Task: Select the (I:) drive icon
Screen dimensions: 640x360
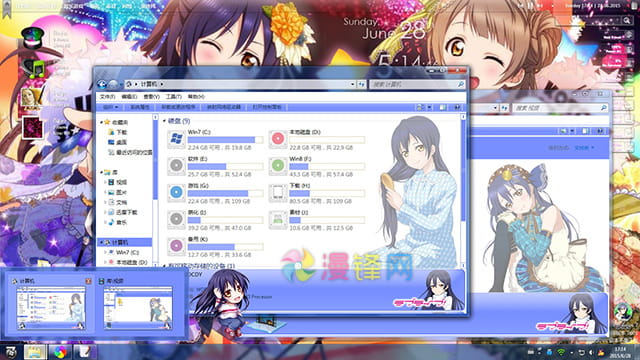Action: click(x=176, y=219)
